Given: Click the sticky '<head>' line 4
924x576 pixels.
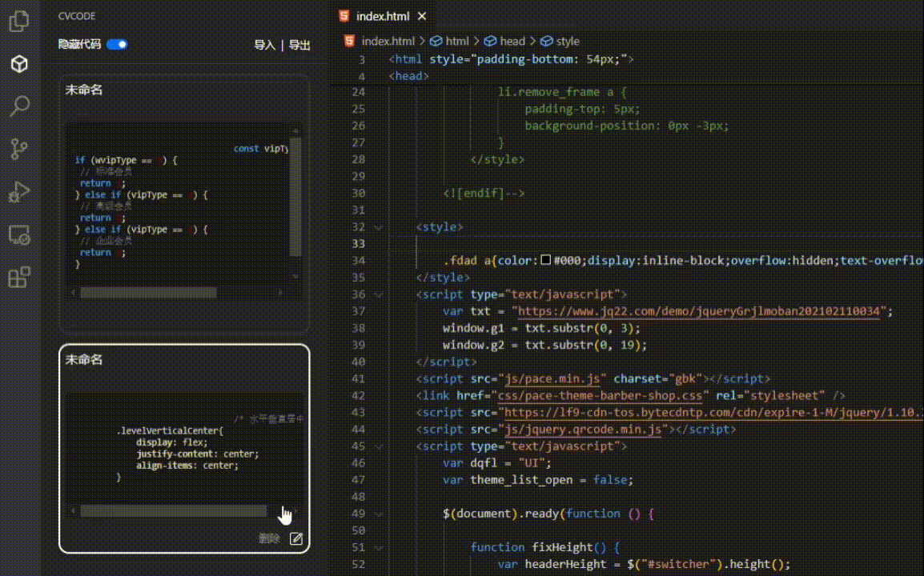Looking at the screenshot, I should tap(408, 76).
